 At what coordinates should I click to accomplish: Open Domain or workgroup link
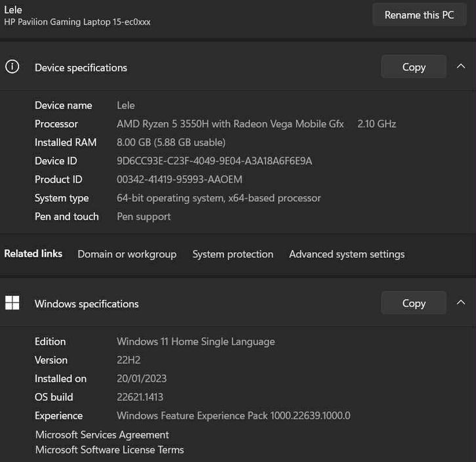point(127,254)
